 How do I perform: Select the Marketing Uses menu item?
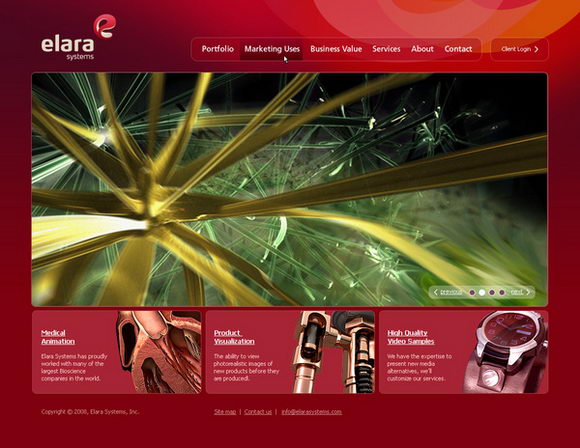(x=272, y=49)
